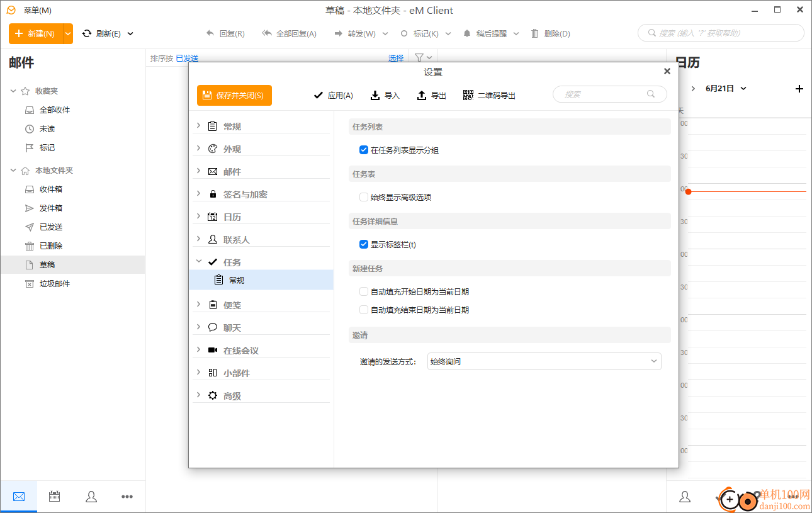Click the 导入 import button
This screenshot has height=513, width=812.
click(385, 96)
